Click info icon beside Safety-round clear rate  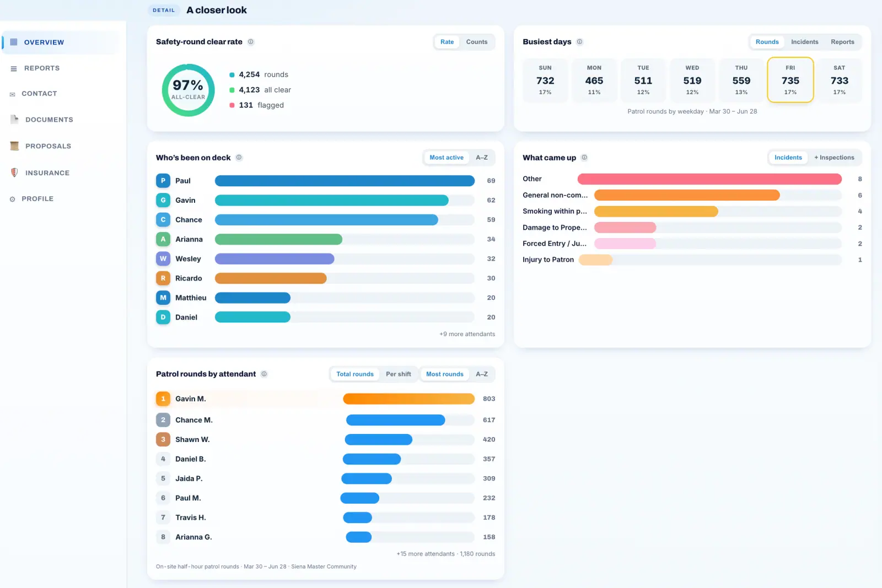(x=251, y=42)
